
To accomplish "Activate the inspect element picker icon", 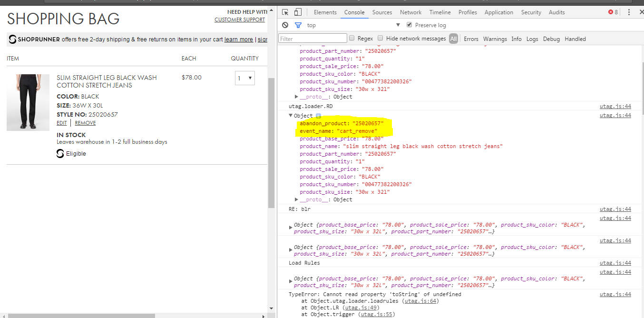I will tap(285, 12).
